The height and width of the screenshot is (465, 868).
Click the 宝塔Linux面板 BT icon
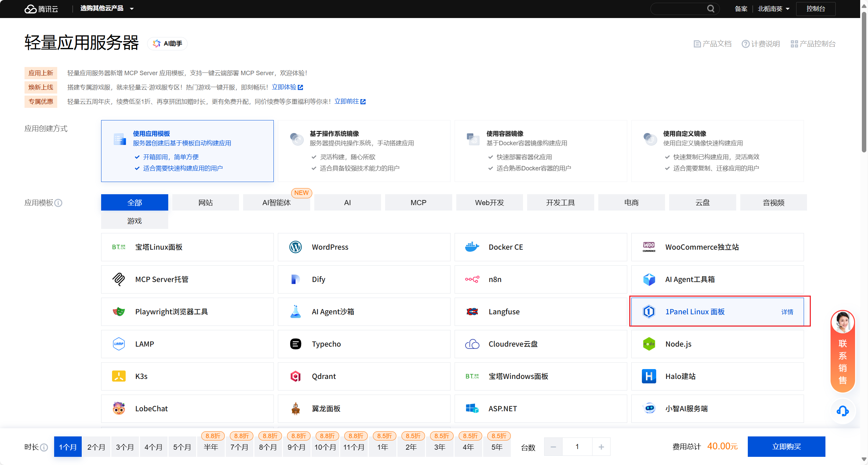click(119, 247)
